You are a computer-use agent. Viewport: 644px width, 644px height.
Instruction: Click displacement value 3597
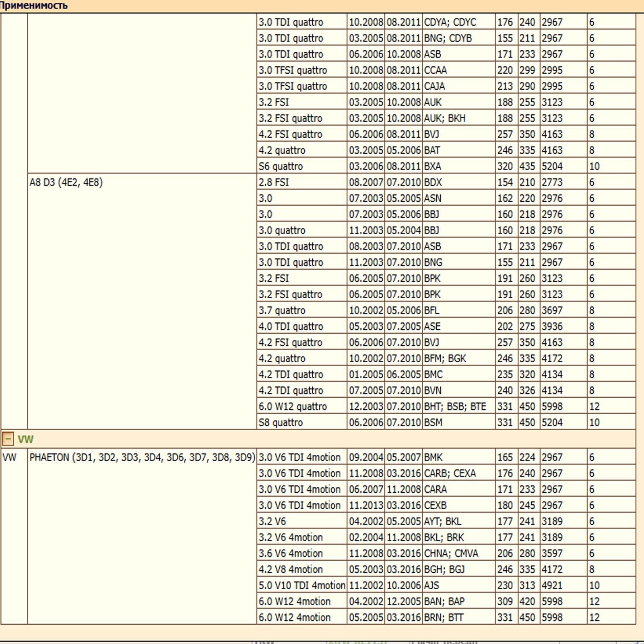click(552, 553)
